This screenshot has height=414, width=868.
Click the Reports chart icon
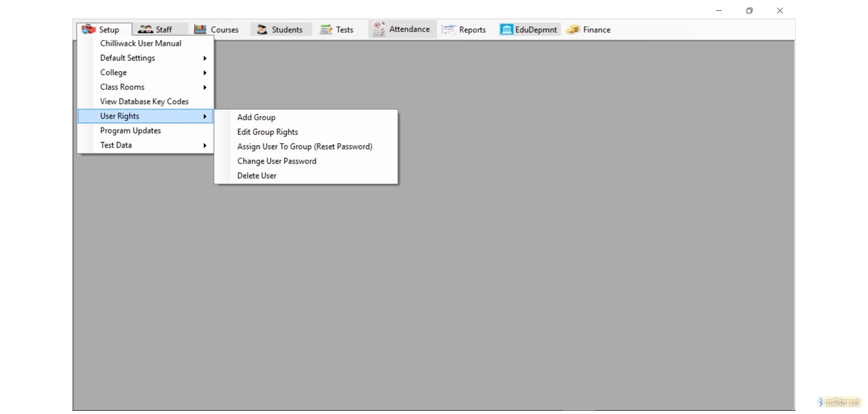click(x=448, y=29)
